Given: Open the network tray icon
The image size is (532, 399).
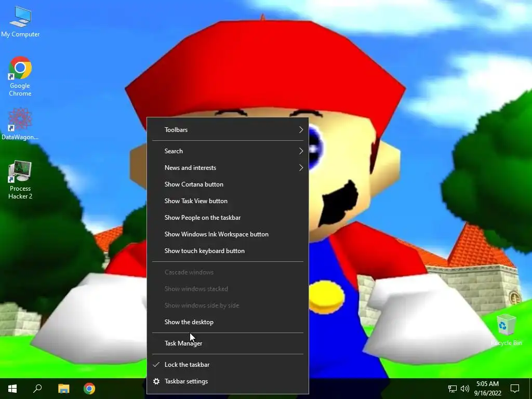Looking at the screenshot, I should [x=453, y=389].
